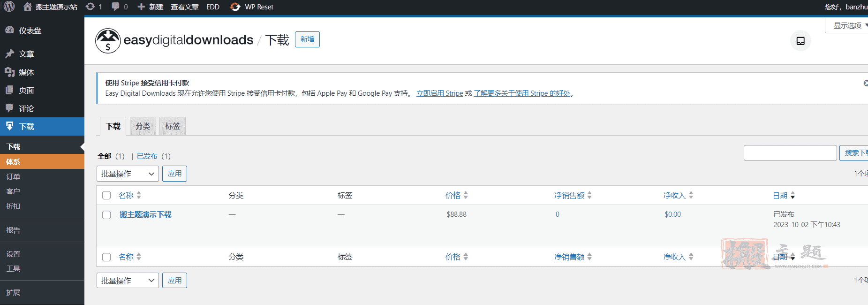Filter by 已发布 status link
The image size is (868, 305).
tap(147, 156)
